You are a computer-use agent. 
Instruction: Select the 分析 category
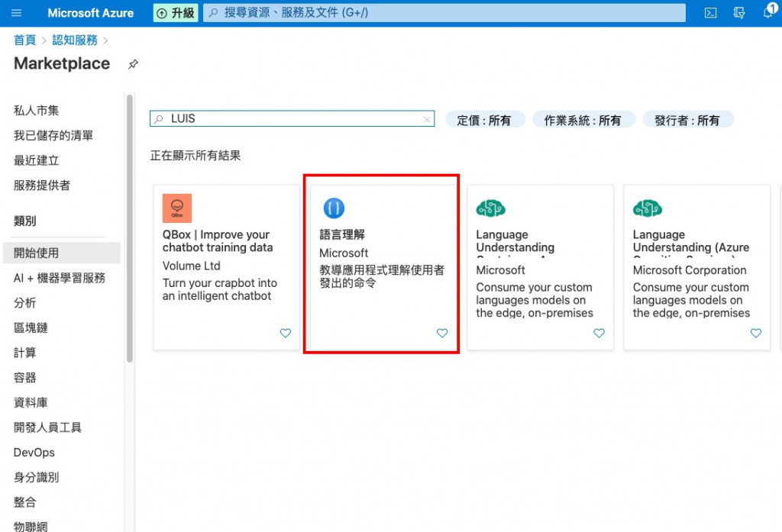25,303
